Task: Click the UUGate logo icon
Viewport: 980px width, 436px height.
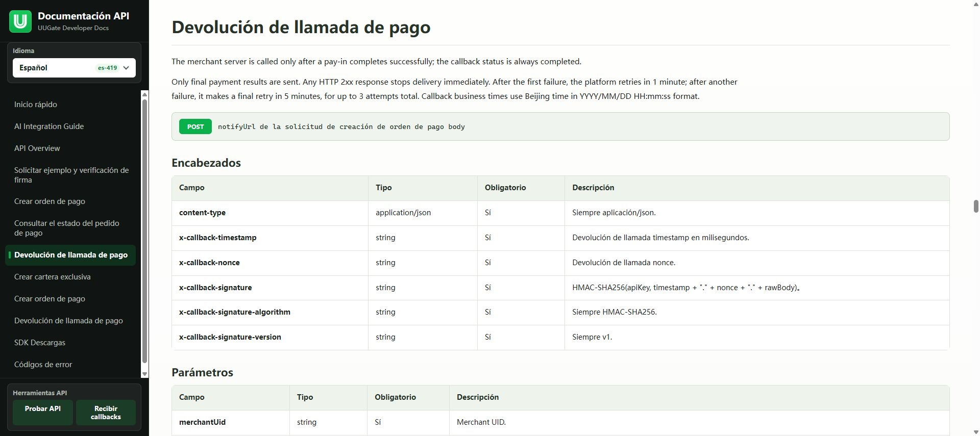Action: tap(20, 21)
